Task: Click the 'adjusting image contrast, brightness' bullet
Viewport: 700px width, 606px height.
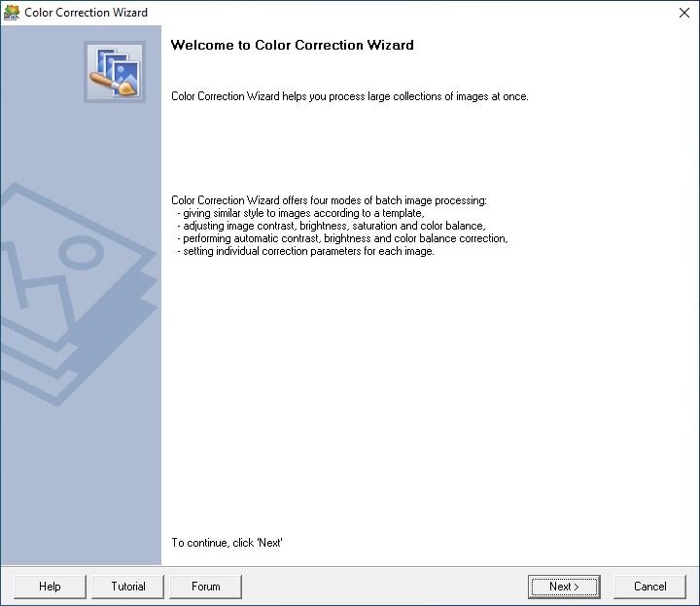Action: point(332,226)
